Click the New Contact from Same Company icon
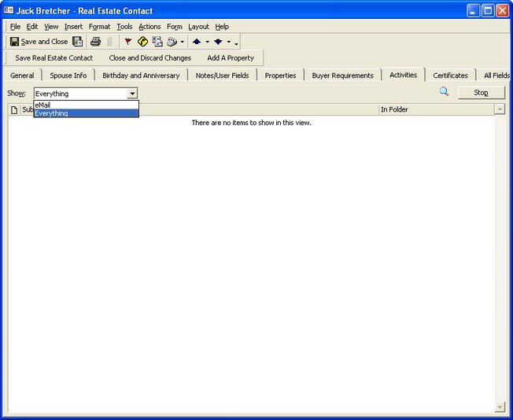Viewport: 513px width, 420px height. click(x=157, y=42)
